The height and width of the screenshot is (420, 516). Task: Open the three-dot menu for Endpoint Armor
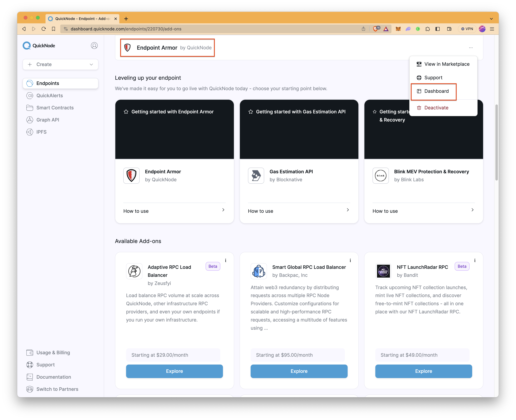click(471, 48)
